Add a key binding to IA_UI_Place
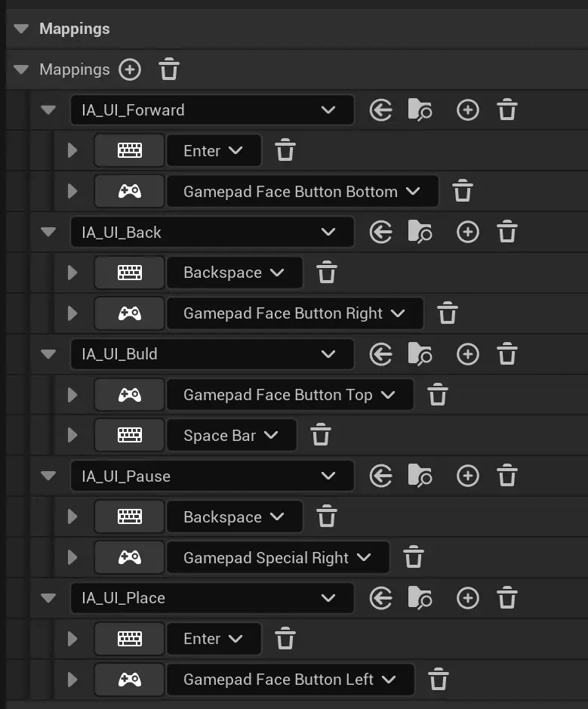Image resolution: width=588 pixels, height=709 pixels. 468,599
